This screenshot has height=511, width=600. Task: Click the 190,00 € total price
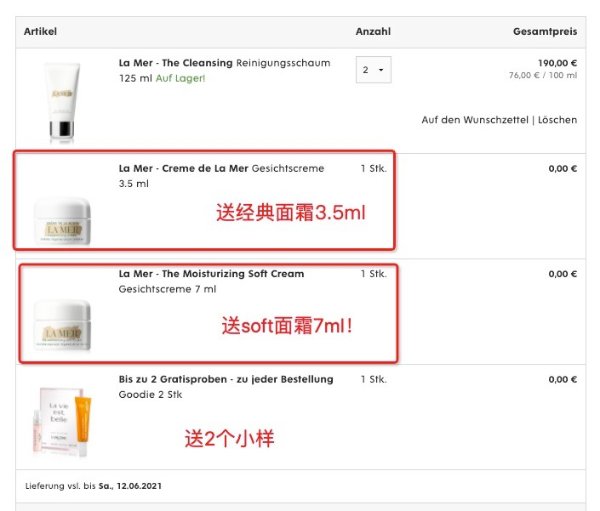coord(558,63)
